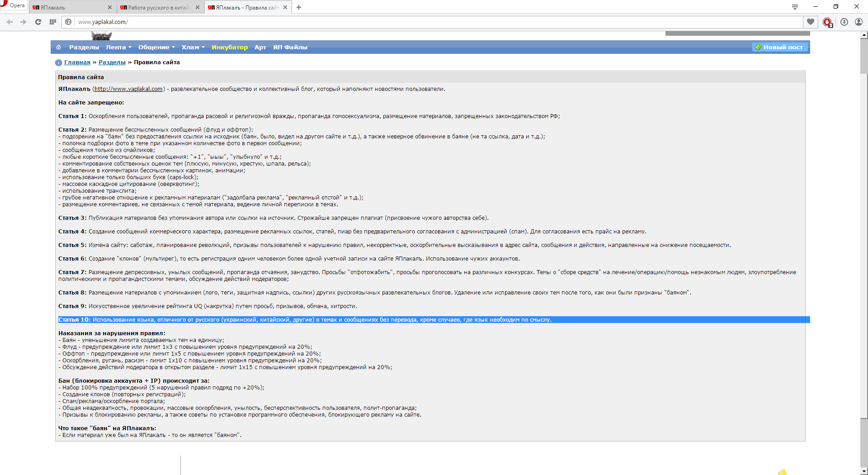This screenshot has height=475, width=868.
Task: Click the Правила сайта panel heading
Action: pyautogui.click(x=81, y=77)
